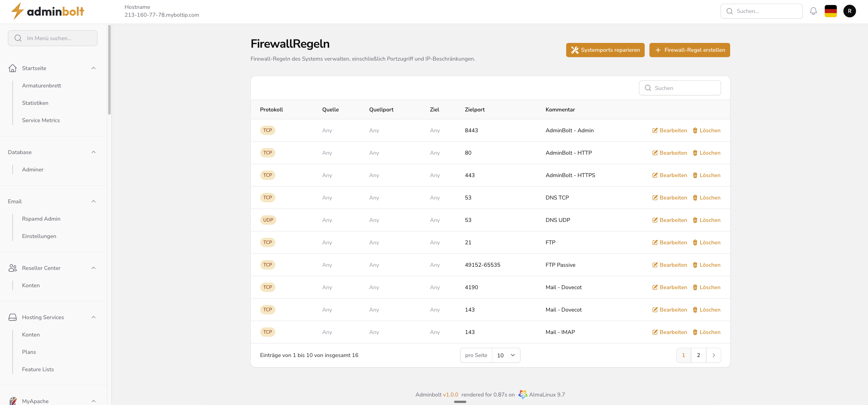
Task: Collapse the Hosting Services chevron
Action: [x=93, y=317]
